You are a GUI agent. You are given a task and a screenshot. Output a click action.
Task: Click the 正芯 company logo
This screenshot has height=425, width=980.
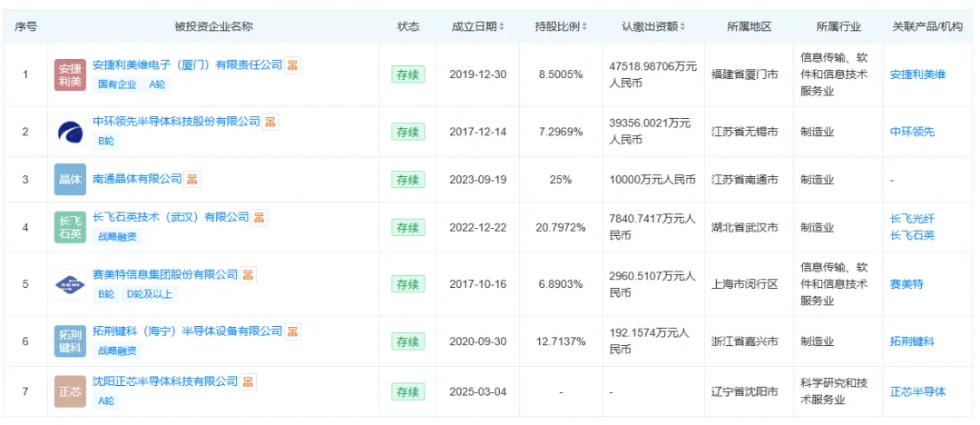[70, 391]
